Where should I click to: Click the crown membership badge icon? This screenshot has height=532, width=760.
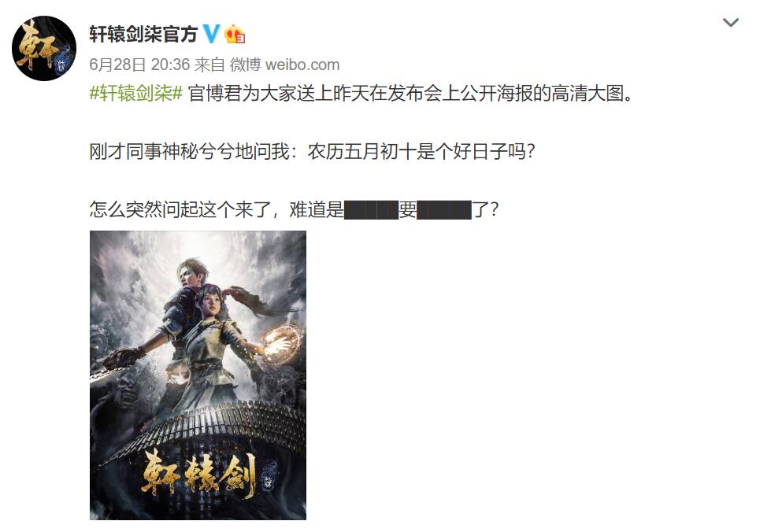pyautogui.click(x=235, y=33)
